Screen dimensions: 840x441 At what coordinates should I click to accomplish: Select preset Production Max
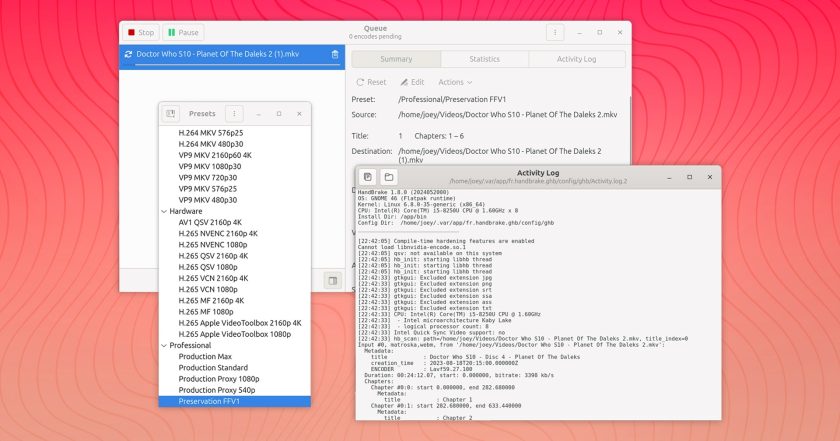tap(235, 356)
